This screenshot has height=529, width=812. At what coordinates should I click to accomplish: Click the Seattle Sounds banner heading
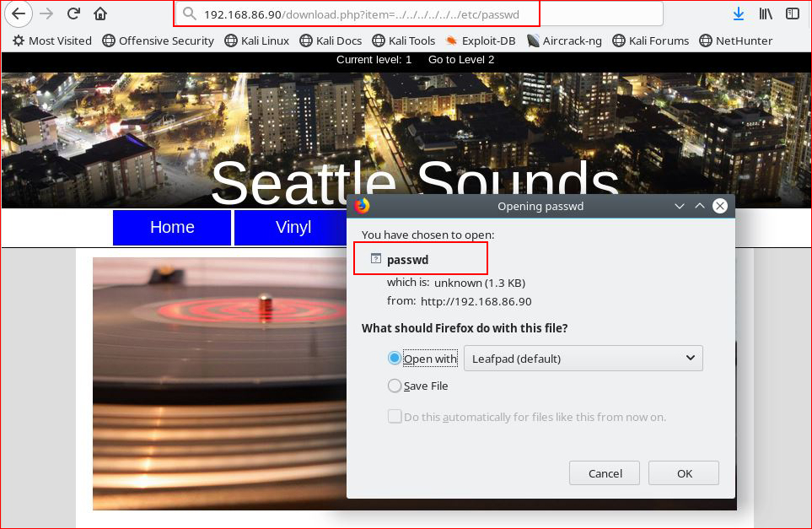pyautogui.click(x=414, y=182)
